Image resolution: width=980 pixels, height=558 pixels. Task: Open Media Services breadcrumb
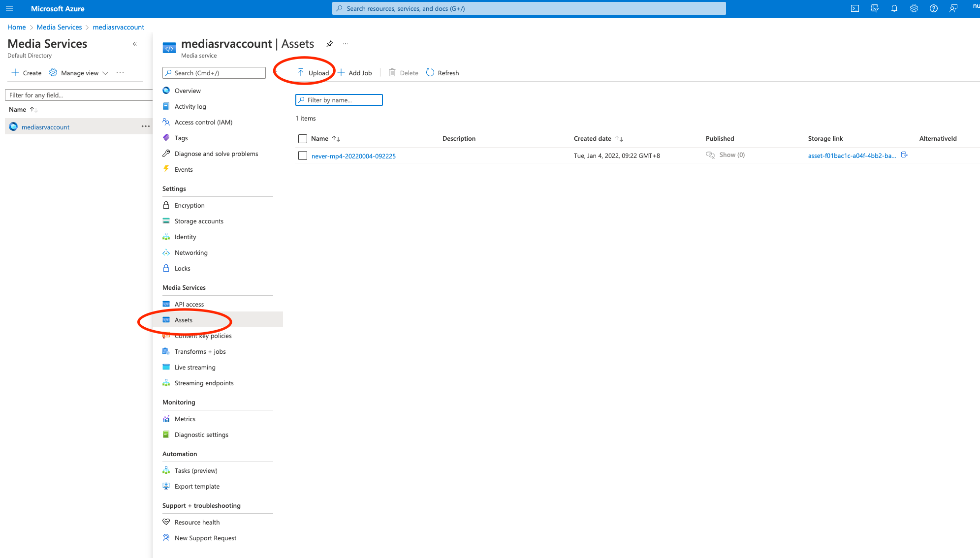pyautogui.click(x=59, y=27)
